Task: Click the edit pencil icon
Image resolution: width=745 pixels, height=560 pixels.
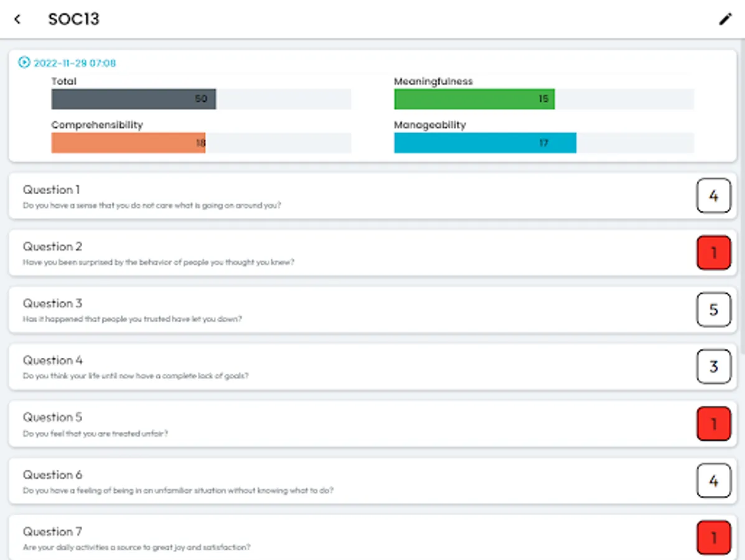Action: (x=725, y=19)
